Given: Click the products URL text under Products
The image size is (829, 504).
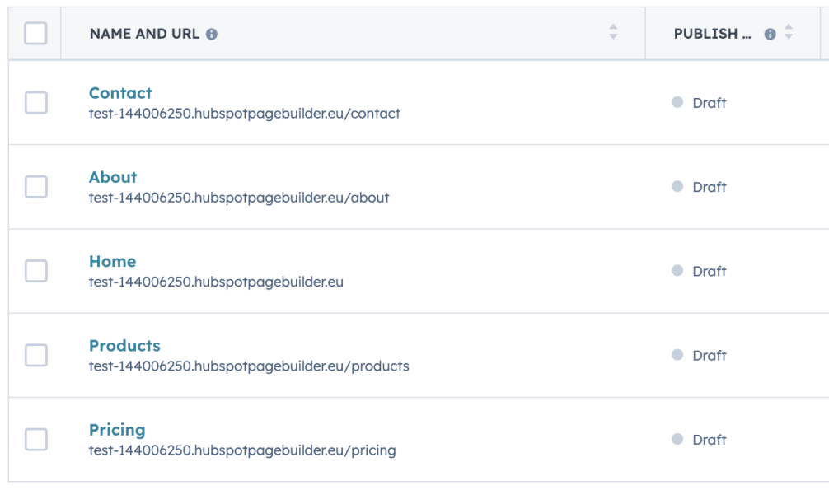Looking at the screenshot, I should point(249,366).
